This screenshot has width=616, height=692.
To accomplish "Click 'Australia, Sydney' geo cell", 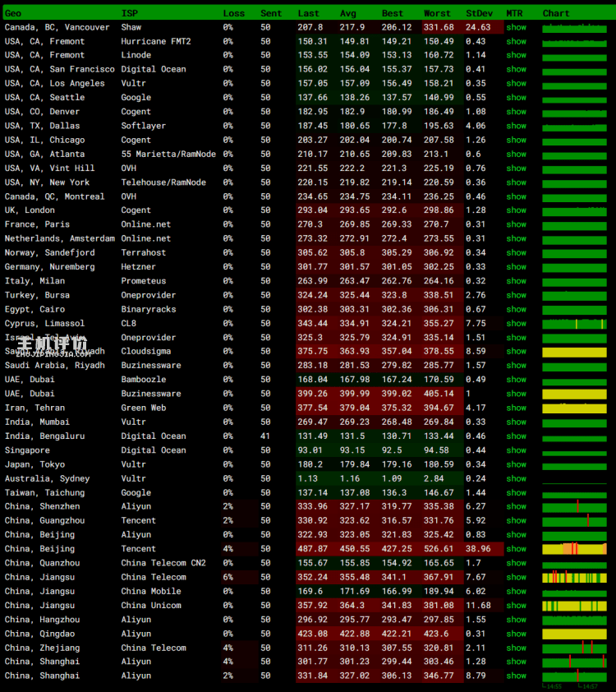I will [x=47, y=478].
